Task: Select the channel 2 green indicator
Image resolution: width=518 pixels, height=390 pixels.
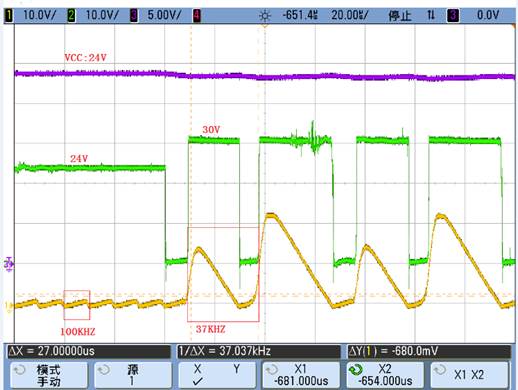Action: (71, 15)
